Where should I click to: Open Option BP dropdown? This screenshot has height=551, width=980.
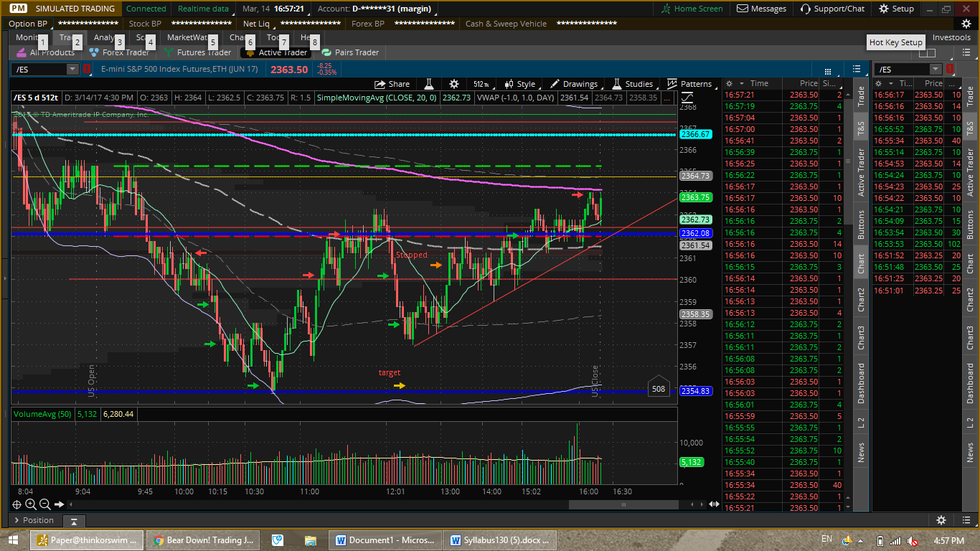(x=28, y=24)
